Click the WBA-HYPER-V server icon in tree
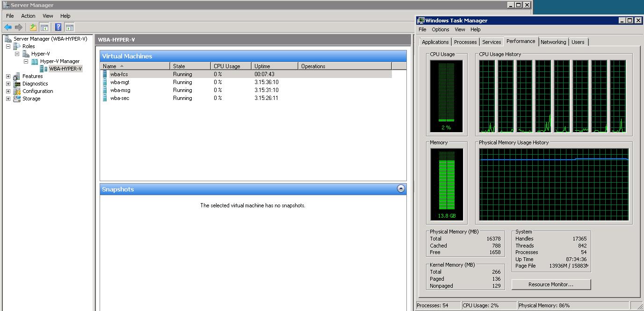The image size is (644, 311). coord(43,69)
